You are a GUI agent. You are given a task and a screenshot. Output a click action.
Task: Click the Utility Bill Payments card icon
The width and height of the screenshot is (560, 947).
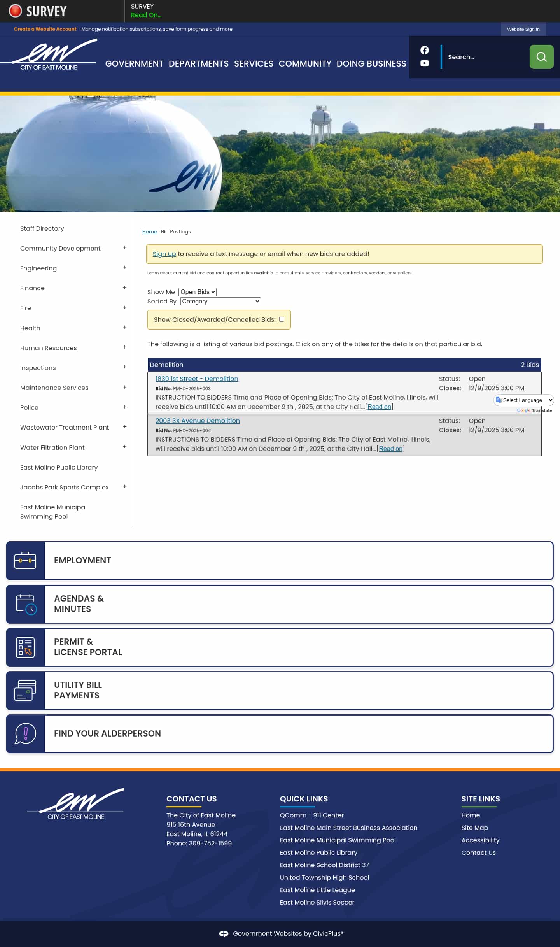coord(25,690)
